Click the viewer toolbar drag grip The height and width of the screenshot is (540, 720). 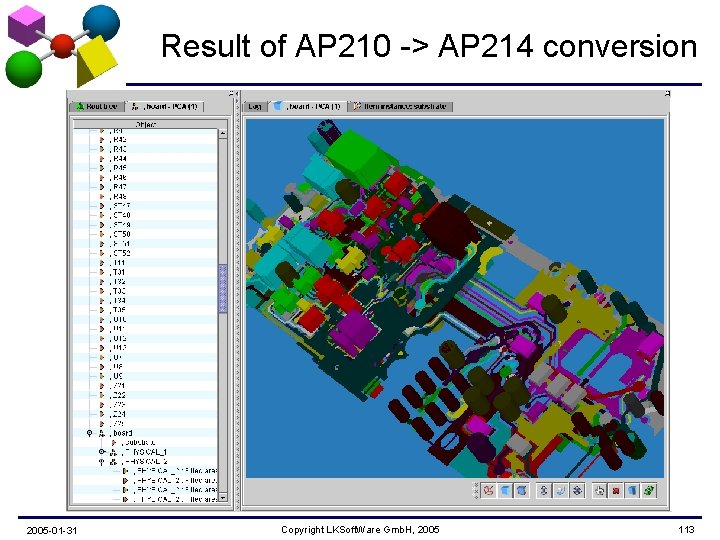pyautogui.click(x=476, y=490)
